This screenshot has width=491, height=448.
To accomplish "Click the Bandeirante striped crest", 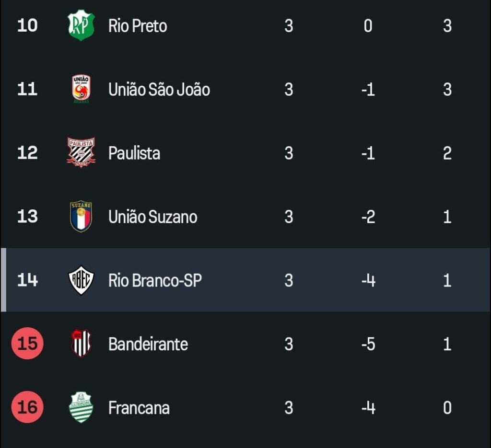I will click(x=81, y=344).
